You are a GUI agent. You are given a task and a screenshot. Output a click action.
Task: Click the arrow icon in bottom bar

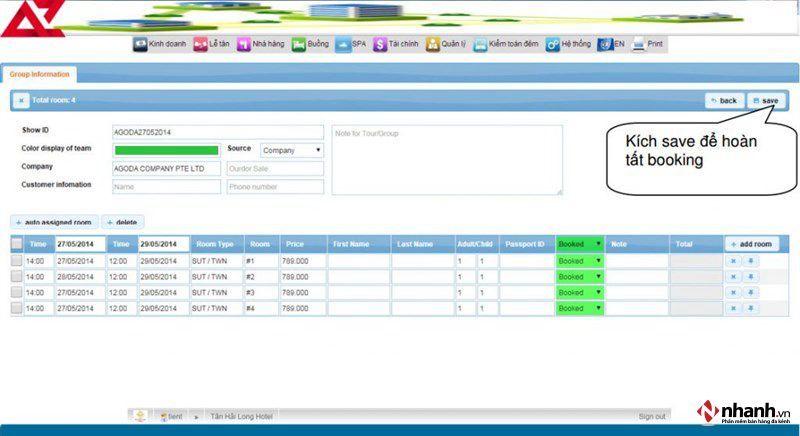tap(196, 417)
